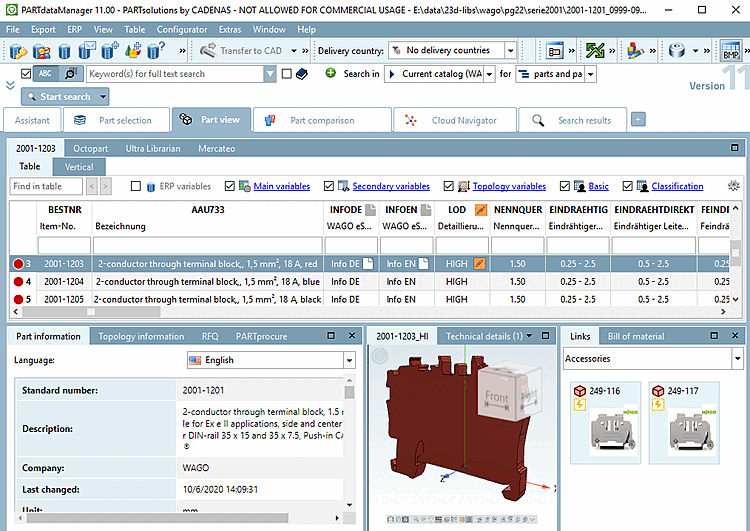
Task: Open the Info DE document icon in row 3
Action: tap(368, 263)
